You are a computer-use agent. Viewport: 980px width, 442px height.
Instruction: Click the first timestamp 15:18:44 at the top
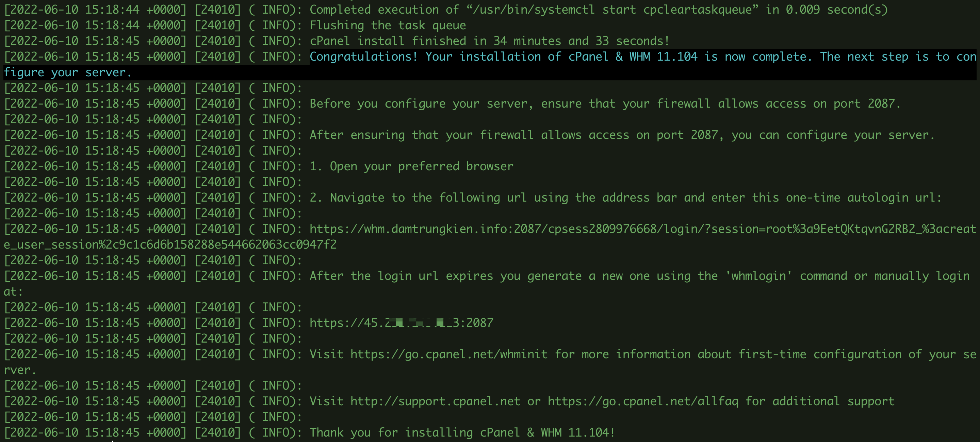(112, 10)
